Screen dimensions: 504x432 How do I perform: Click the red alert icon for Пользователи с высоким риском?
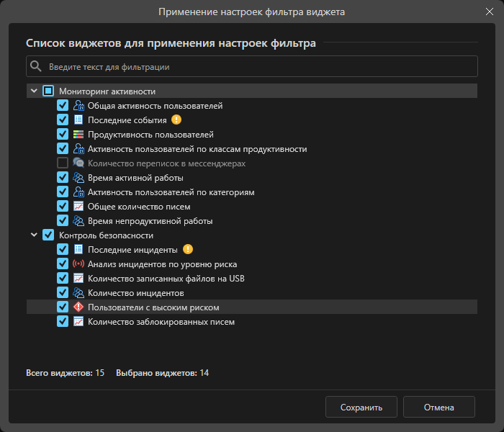[78, 307]
